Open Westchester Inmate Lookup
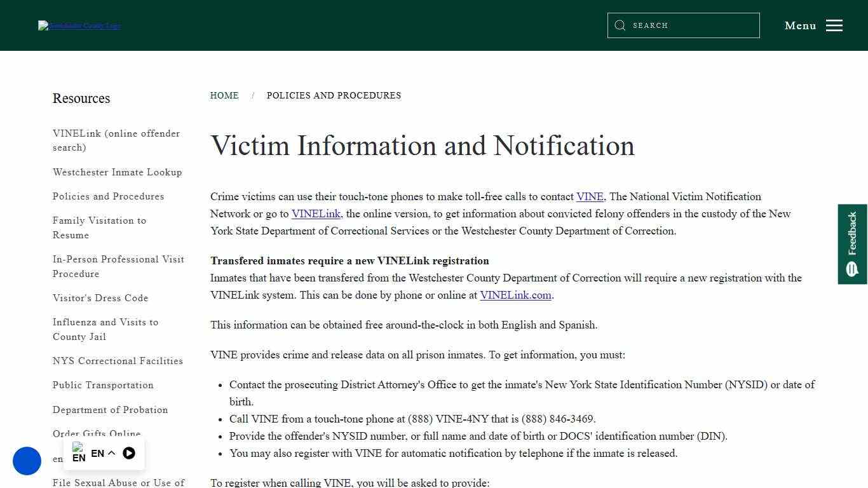Image resolution: width=868 pixels, height=488 pixels. (x=117, y=172)
